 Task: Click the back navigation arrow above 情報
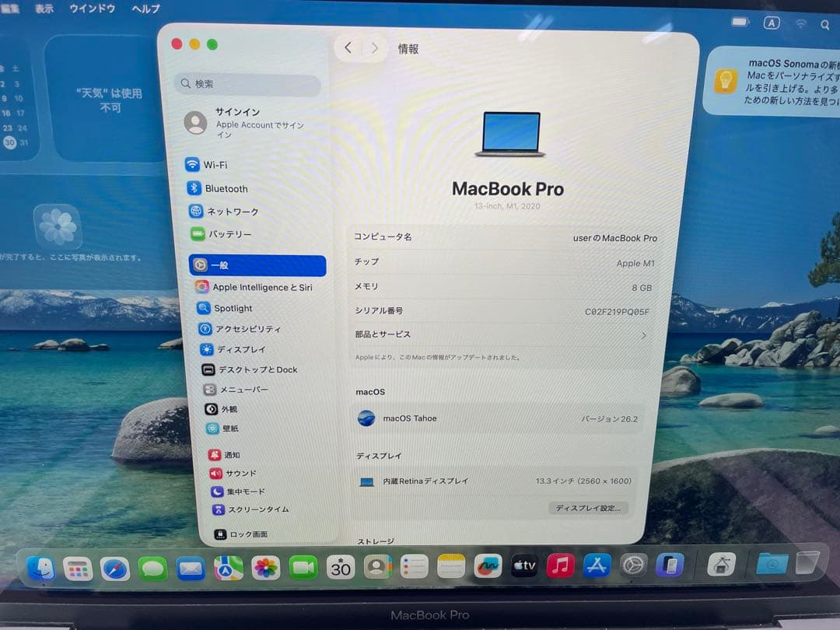point(348,47)
